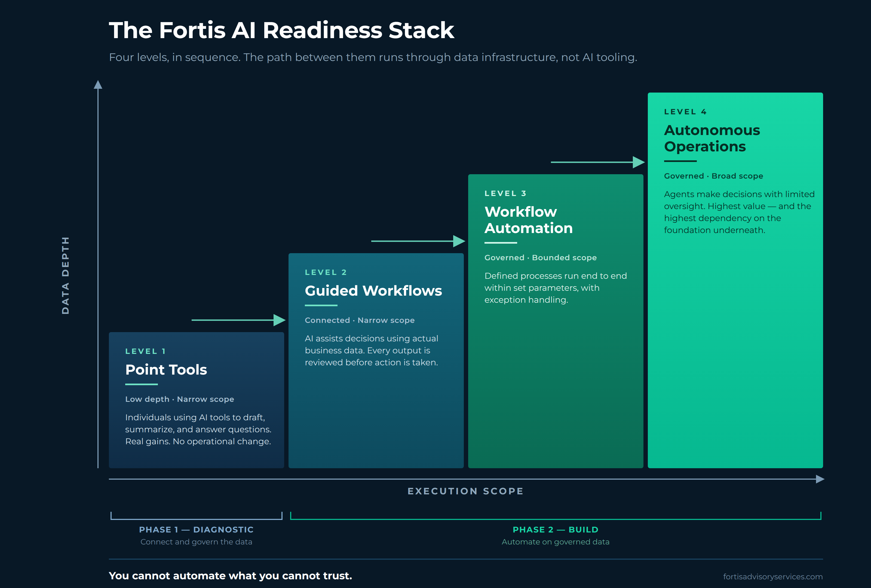Click the 'Individuals using AI tools' description
Viewport: 871px width, 588px height.
pos(198,430)
